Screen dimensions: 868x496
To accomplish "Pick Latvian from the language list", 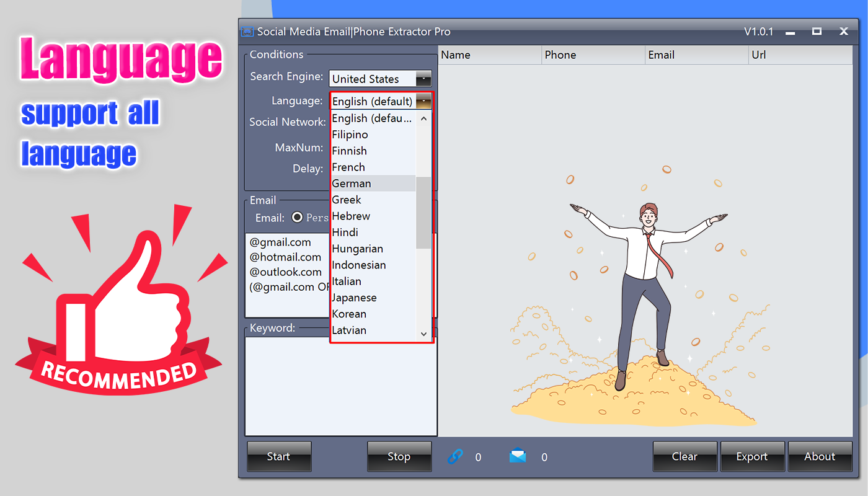I will pyautogui.click(x=373, y=330).
